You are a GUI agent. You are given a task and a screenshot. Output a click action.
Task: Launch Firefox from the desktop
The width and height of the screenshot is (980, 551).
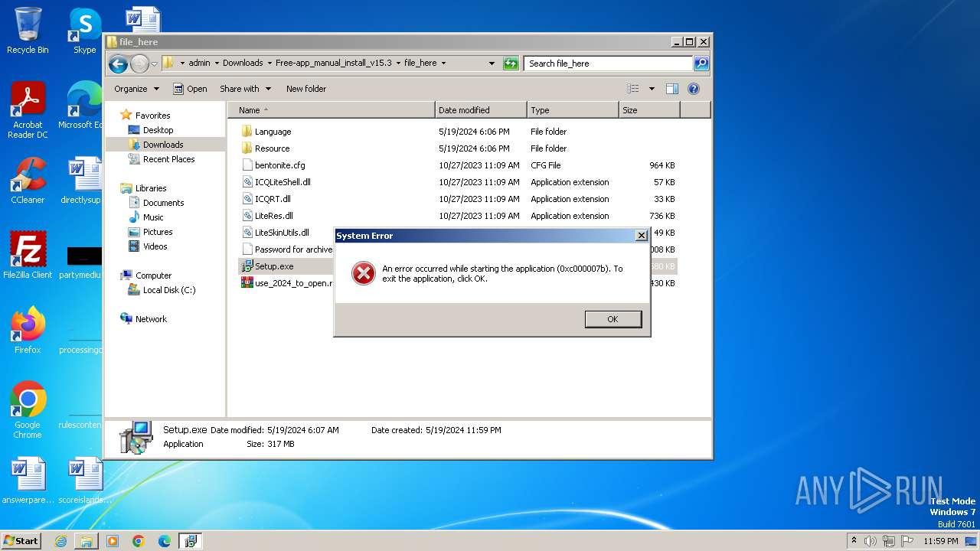(28, 331)
